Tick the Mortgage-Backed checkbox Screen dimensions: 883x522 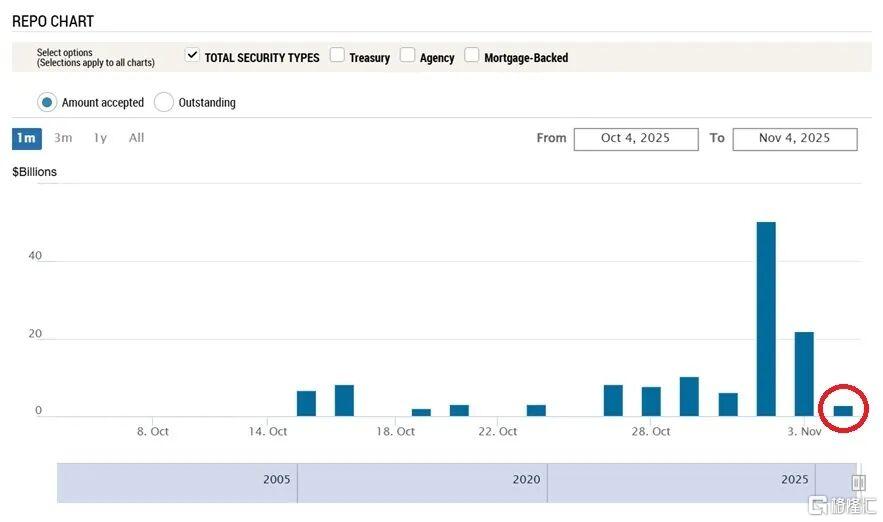click(472, 56)
